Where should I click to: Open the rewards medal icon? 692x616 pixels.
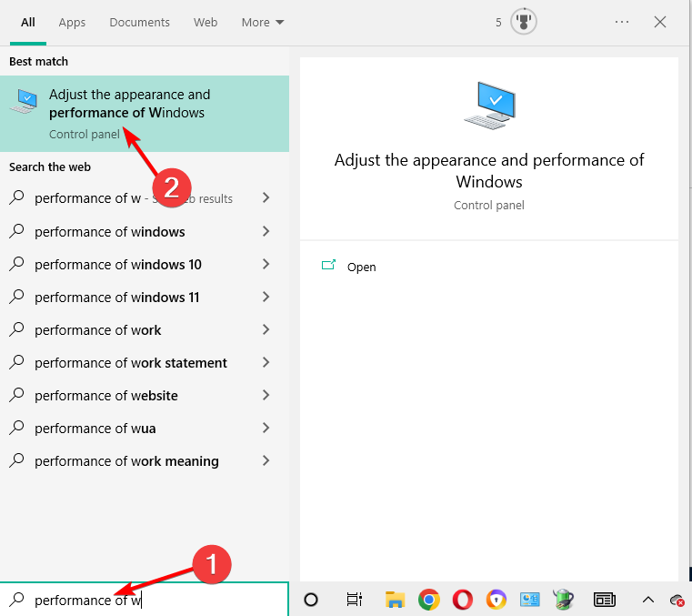(524, 22)
